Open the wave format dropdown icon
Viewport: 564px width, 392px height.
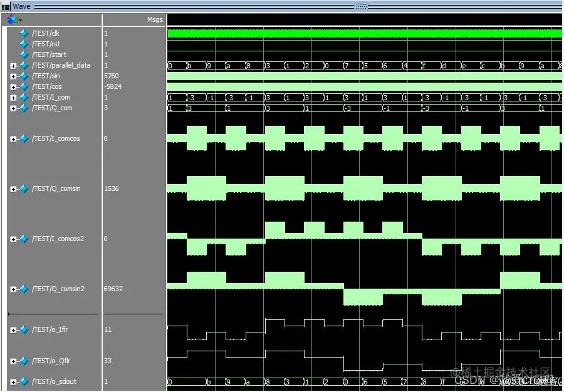pyautogui.click(x=14, y=20)
